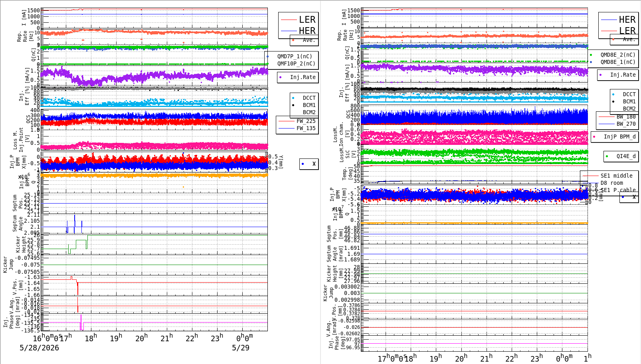Click the SE1 P.cable legend label

pos(618,190)
